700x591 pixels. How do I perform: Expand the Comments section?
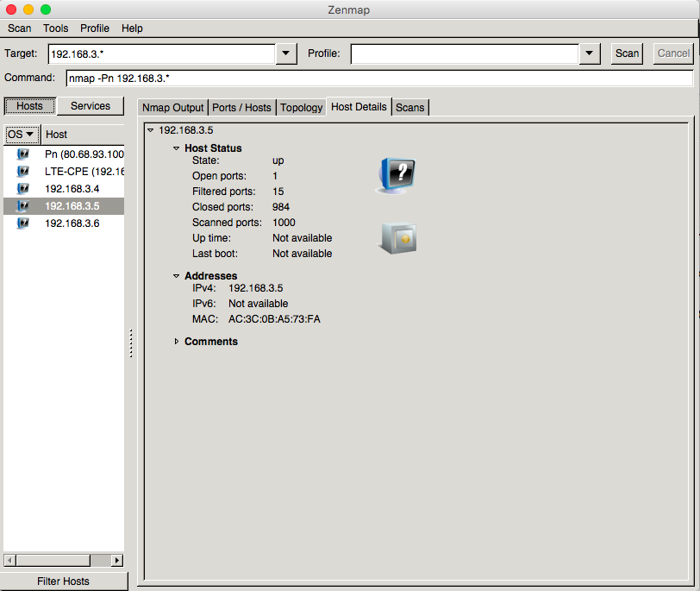177,342
